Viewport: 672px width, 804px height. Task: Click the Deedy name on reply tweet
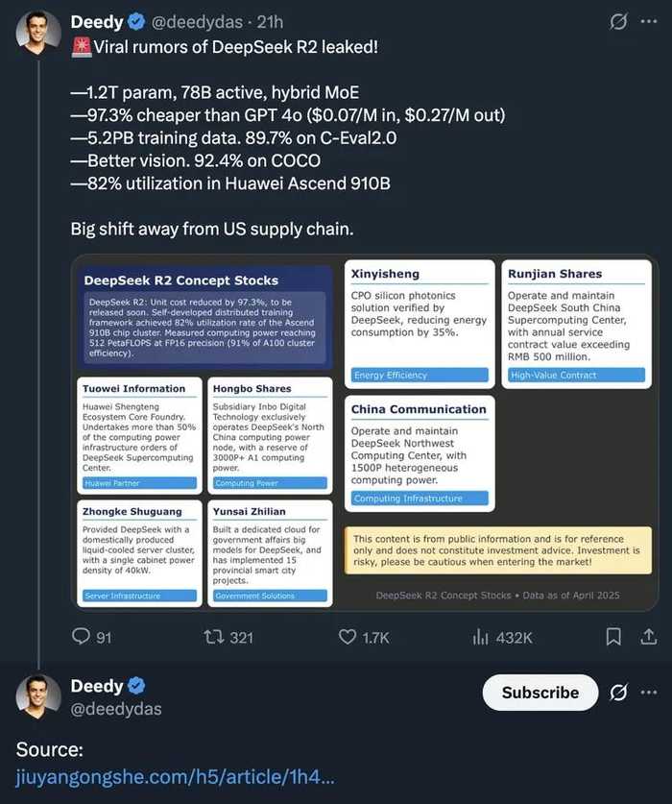coord(96,685)
